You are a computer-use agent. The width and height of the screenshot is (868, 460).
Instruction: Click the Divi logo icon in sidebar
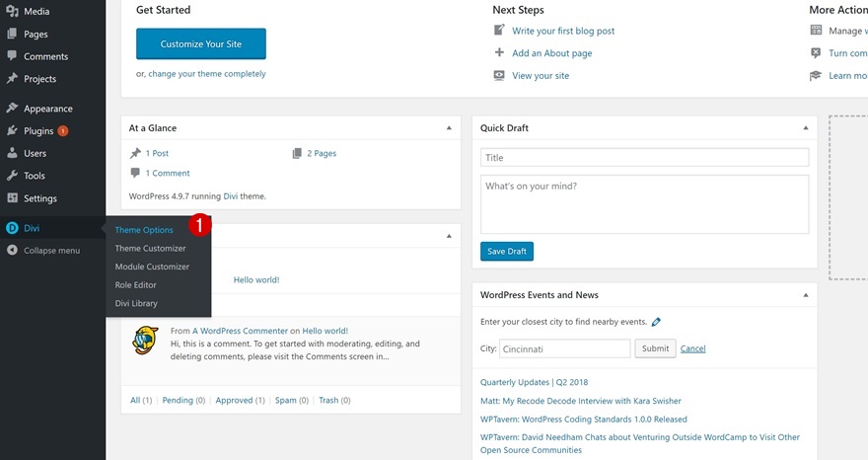pos(12,229)
